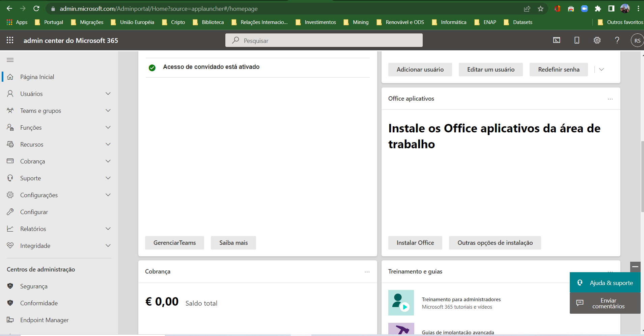Expand the Suporte chevron
Viewport: 644px width, 336px height.
coord(108,178)
